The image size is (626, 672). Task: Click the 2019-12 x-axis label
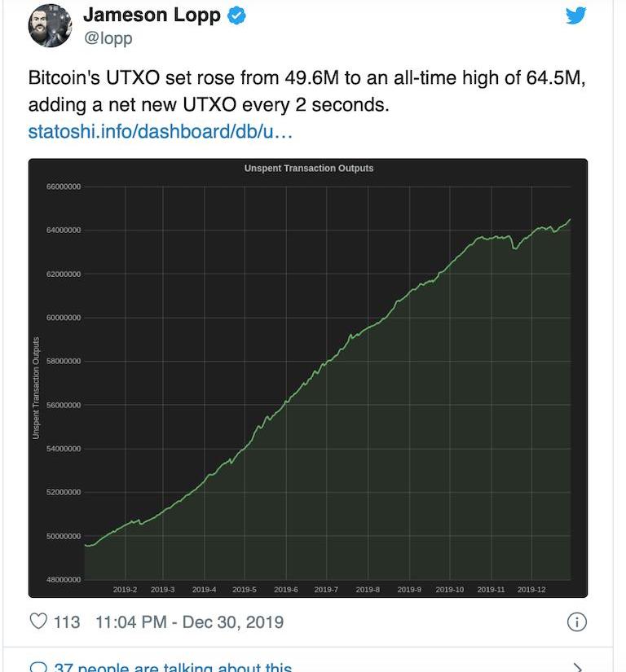coord(531,588)
